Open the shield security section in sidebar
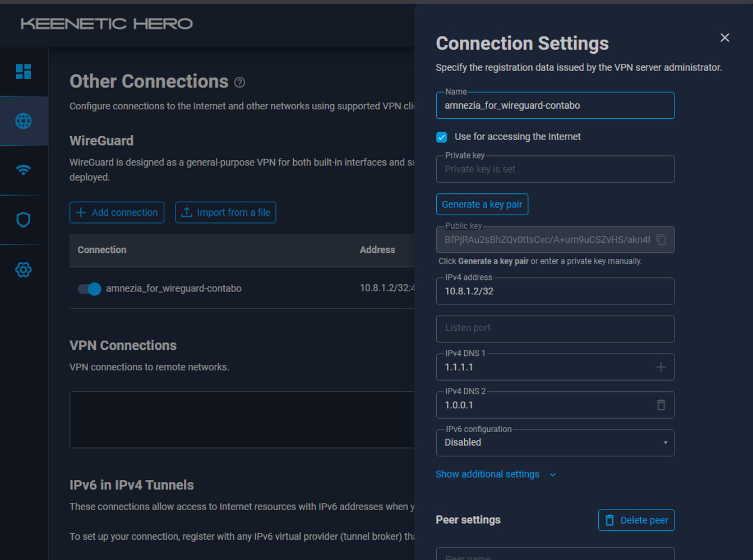 click(24, 220)
